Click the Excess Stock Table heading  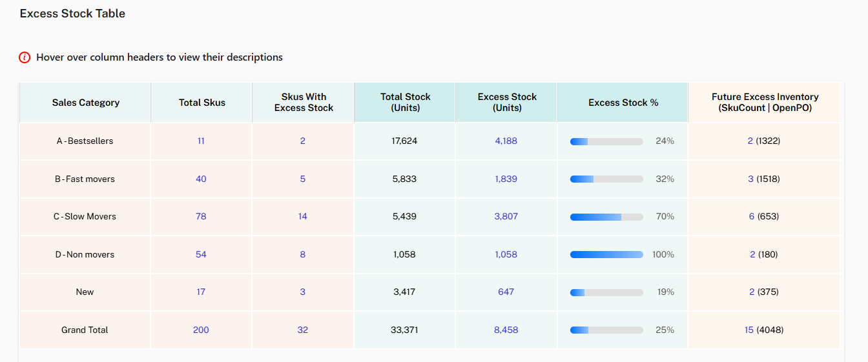pyautogui.click(x=72, y=14)
